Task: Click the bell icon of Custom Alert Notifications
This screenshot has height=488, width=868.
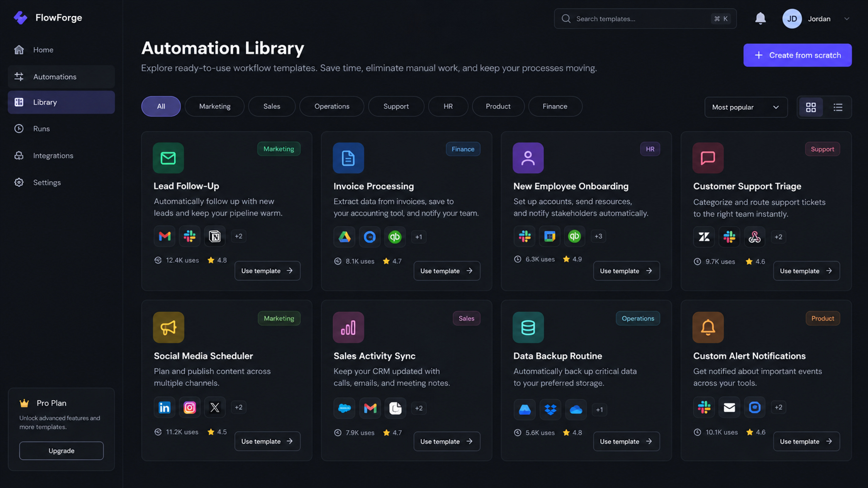Action: pyautogui.click(x=708, y=327)
